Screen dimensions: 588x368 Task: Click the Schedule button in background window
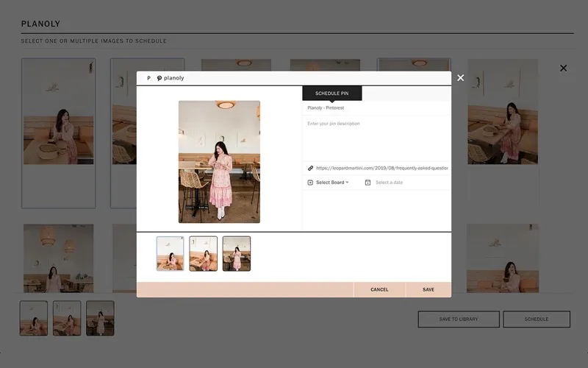[537, 319]
